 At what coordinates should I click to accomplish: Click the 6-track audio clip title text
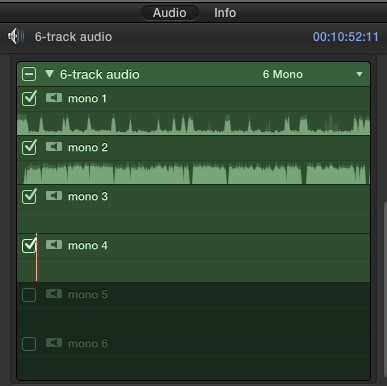click(73, 37)
